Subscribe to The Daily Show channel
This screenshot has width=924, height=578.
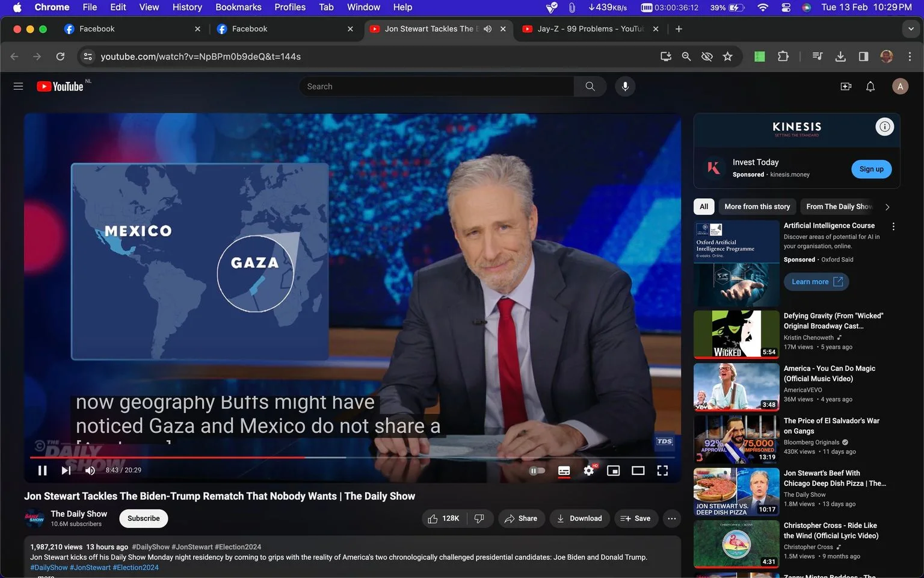pos(144,518)
